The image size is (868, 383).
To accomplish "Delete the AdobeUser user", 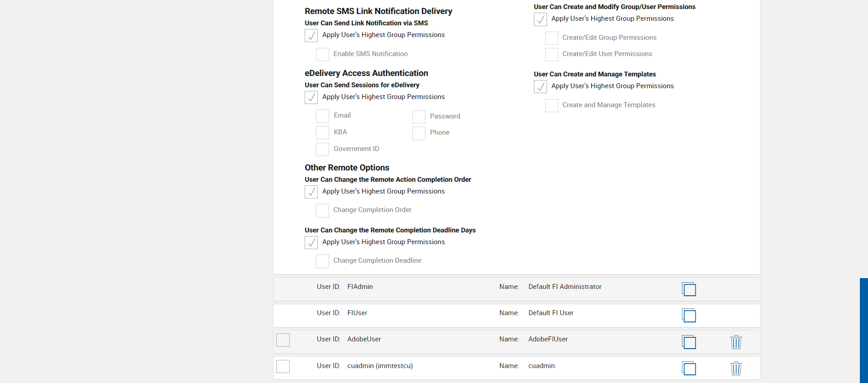I will (x=736, y=342).
